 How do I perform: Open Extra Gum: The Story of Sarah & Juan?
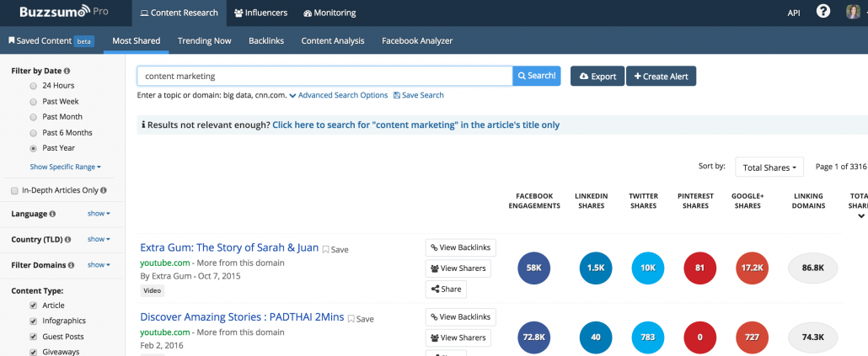[229, 247]
